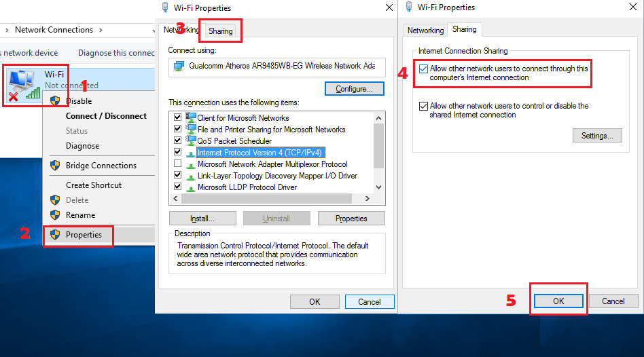Choose Connect / Disconnect from context menu
The height and width of the screenshot is (357, 644).
106,116
